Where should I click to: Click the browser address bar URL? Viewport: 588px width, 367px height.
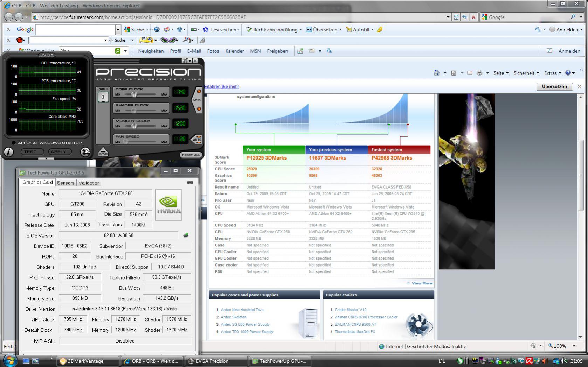tap(143, 17)
